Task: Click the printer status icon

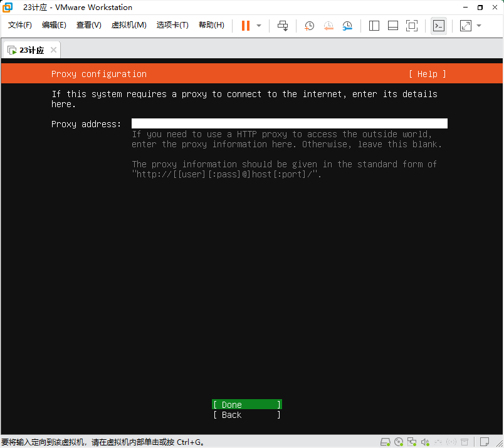Action: 465,442
